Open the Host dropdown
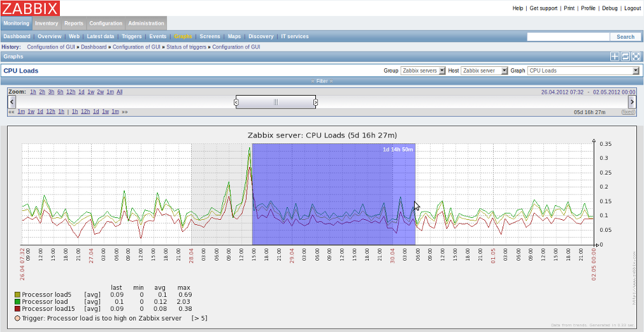The image size is (644, 332). pyautogui.click(x=484, y=71)
